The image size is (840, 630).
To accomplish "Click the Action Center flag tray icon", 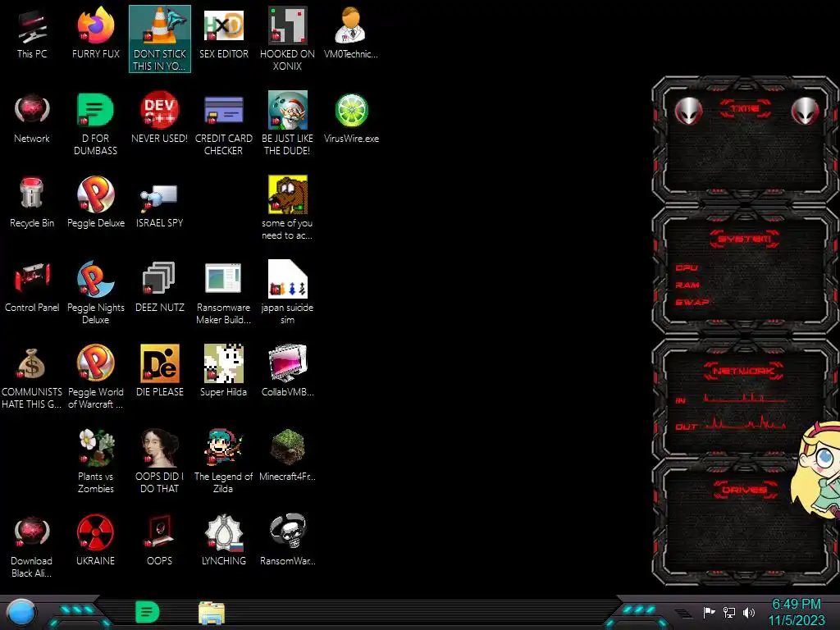I will point(710,612).
